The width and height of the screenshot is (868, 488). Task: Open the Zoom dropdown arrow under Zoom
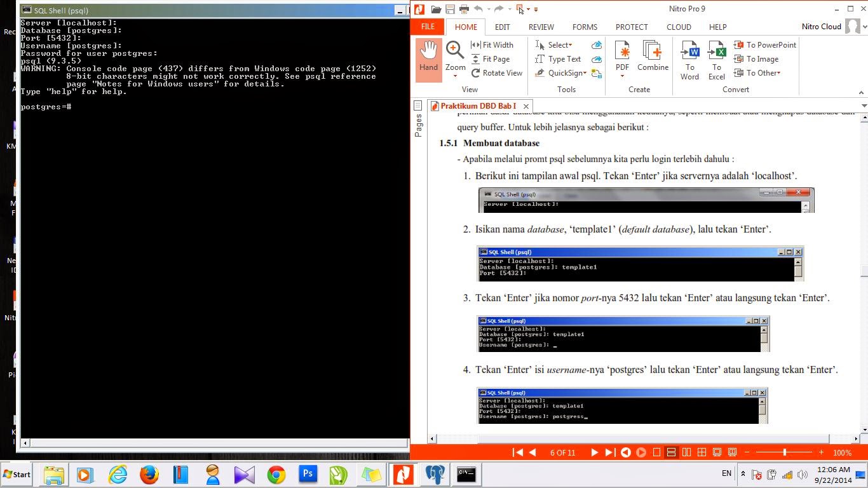coord(455,77)
